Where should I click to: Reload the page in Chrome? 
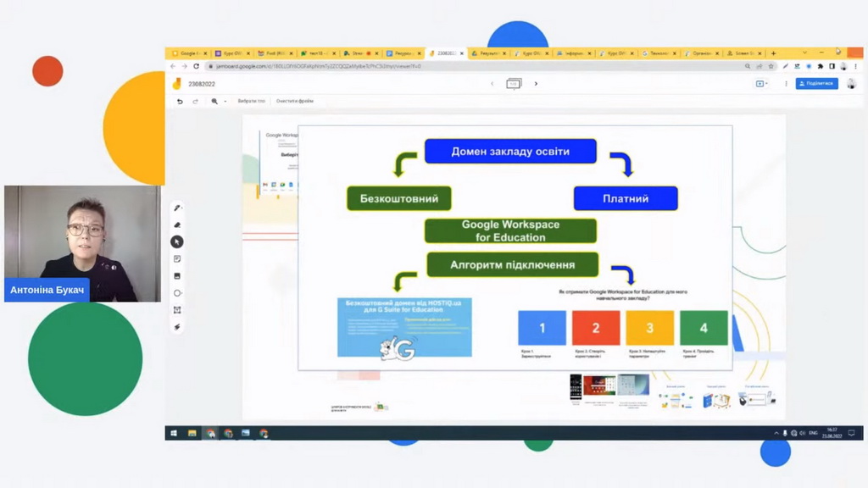pos(196,66)
